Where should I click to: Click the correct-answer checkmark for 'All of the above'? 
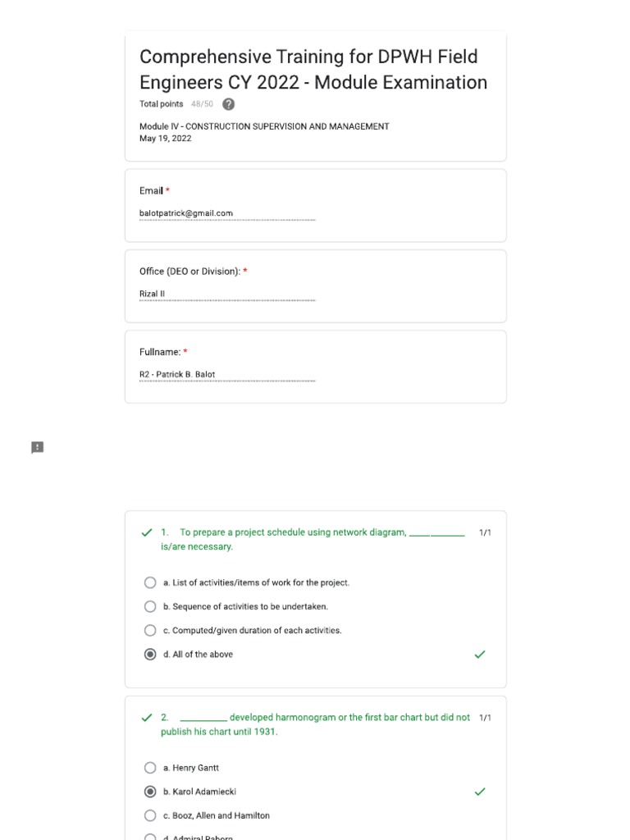click(480, 655)
